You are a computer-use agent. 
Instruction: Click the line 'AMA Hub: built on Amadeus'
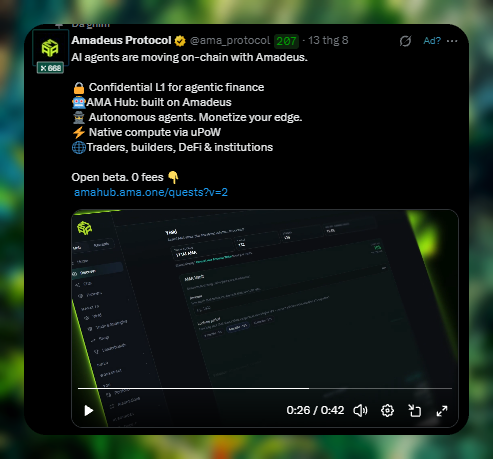point(159,102)
